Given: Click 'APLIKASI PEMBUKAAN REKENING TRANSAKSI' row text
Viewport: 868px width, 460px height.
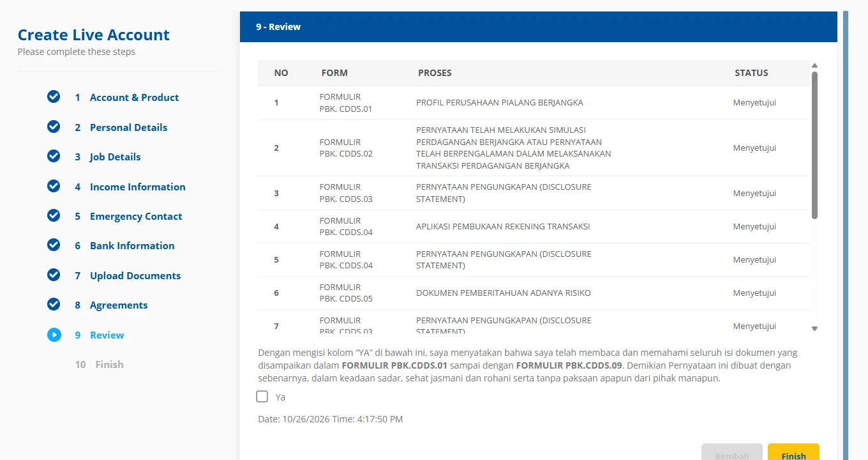Looking at the screenshot, I should pos(503,226).
